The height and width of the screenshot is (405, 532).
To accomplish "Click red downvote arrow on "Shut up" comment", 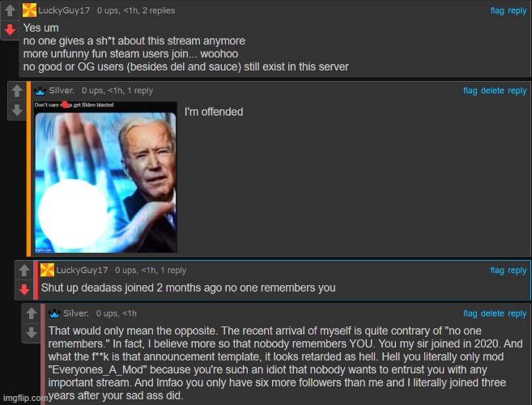I will 24,290.
